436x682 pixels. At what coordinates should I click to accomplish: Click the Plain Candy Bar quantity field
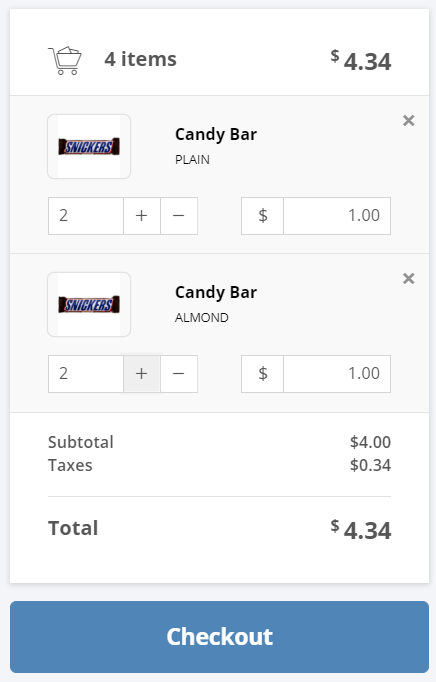[86, 216]
